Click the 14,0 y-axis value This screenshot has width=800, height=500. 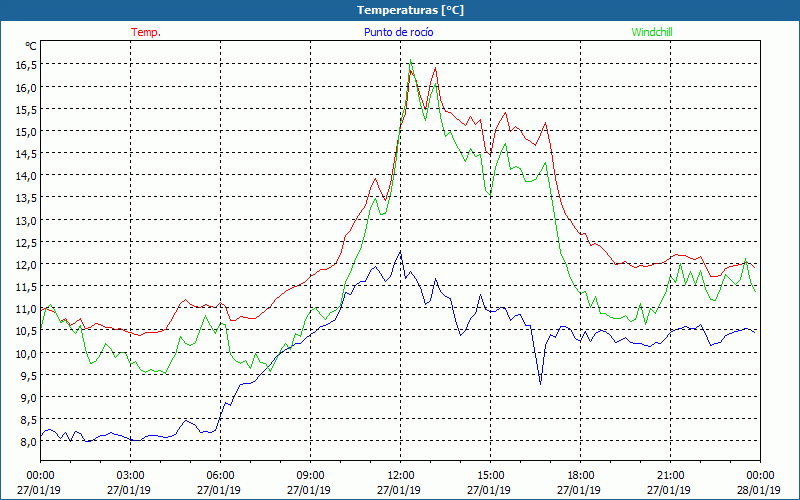tap(26, 176)
